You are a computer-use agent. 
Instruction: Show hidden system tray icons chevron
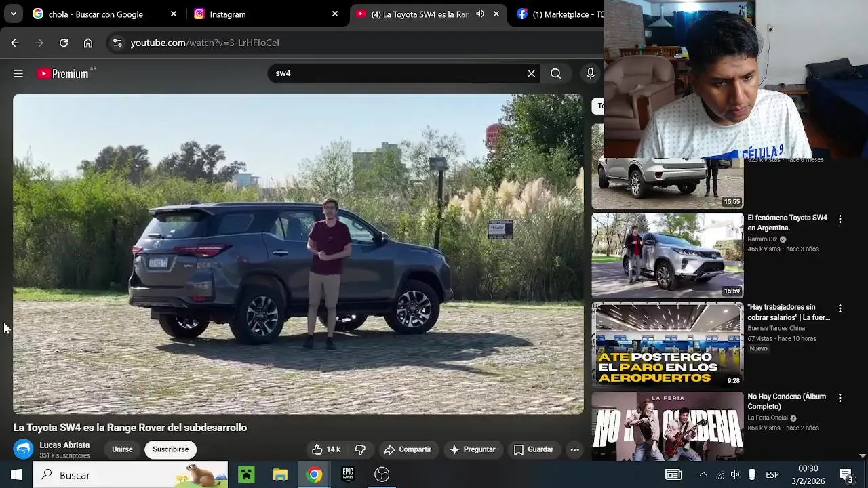click(x=703, y=474)
